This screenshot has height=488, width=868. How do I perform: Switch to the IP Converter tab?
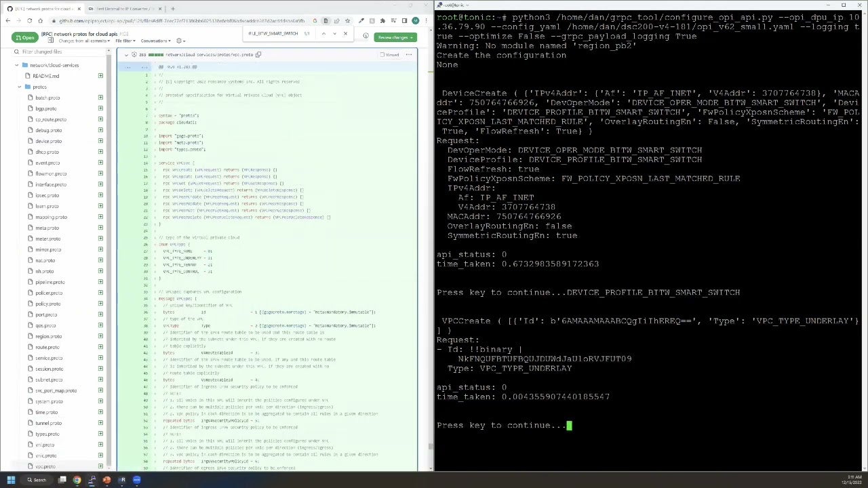tap(125, 9)
